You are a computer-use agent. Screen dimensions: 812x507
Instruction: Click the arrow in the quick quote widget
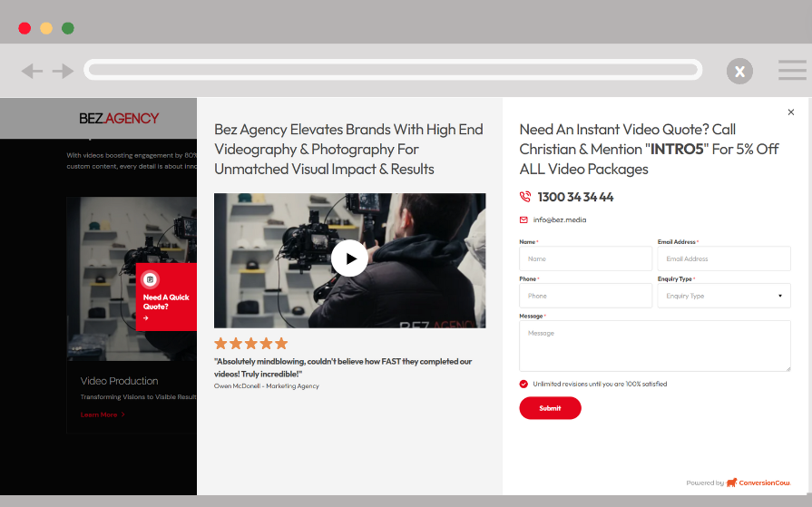(x=146, y=318)
